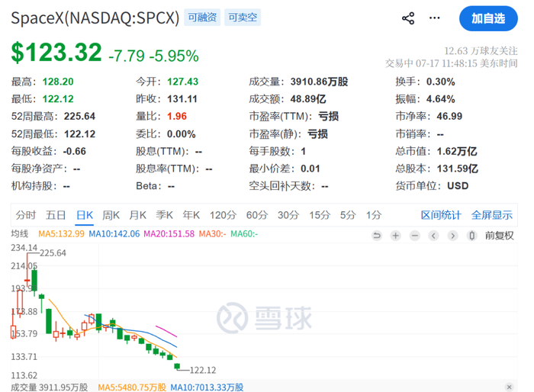
Task: Click the 今开 127.43 value
Action: coord(182,82)
